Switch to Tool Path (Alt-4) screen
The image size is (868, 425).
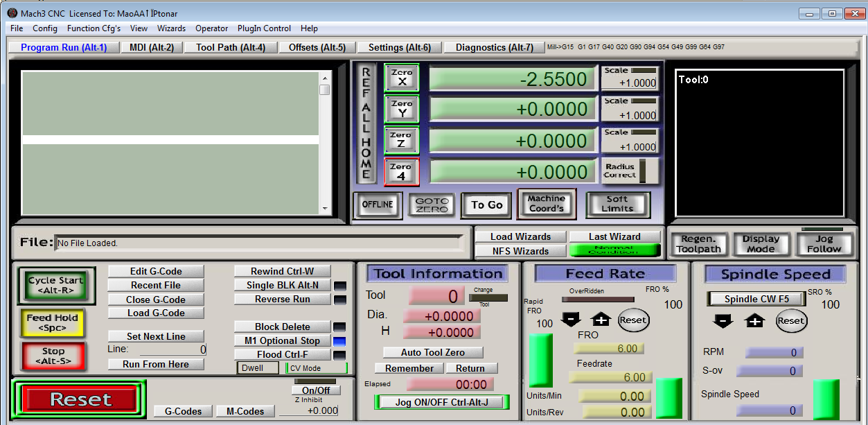coord(231,47)
